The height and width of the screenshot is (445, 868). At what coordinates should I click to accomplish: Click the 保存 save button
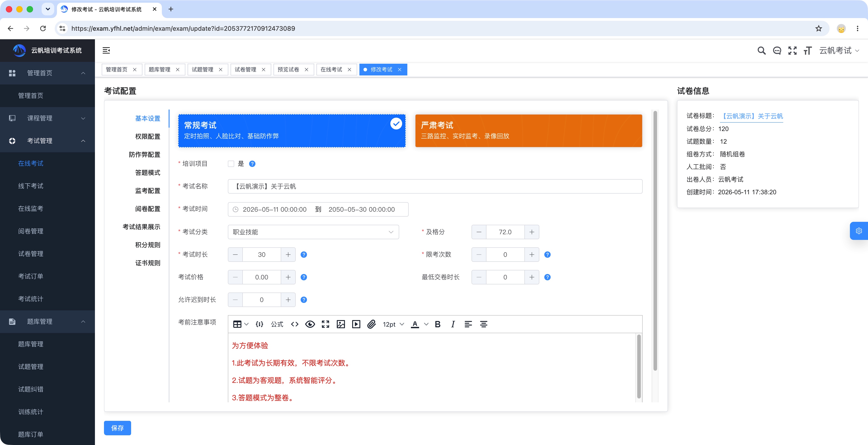117,428
